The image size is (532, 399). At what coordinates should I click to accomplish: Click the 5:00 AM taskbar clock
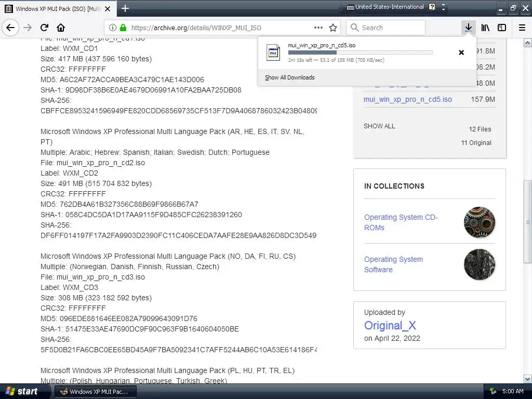[513, 391]
